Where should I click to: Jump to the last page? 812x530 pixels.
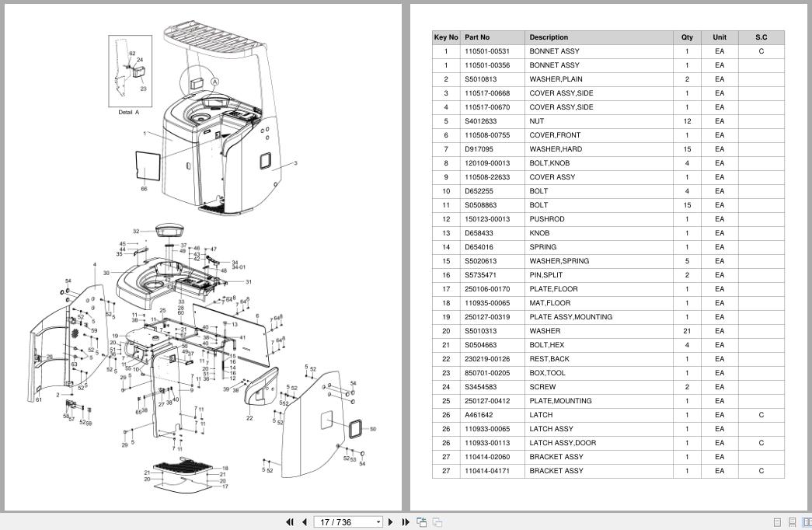click(x=406, y=522)
